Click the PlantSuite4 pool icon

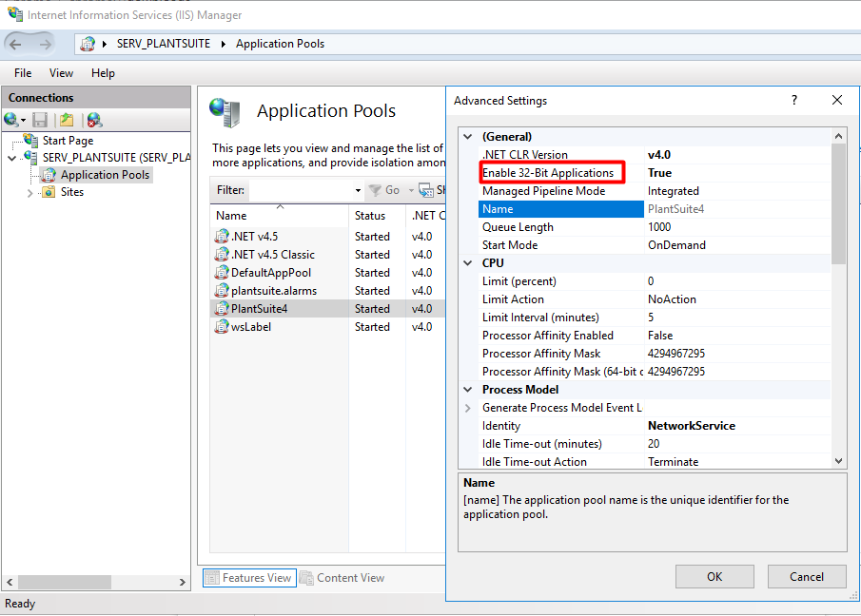(222, 309)
